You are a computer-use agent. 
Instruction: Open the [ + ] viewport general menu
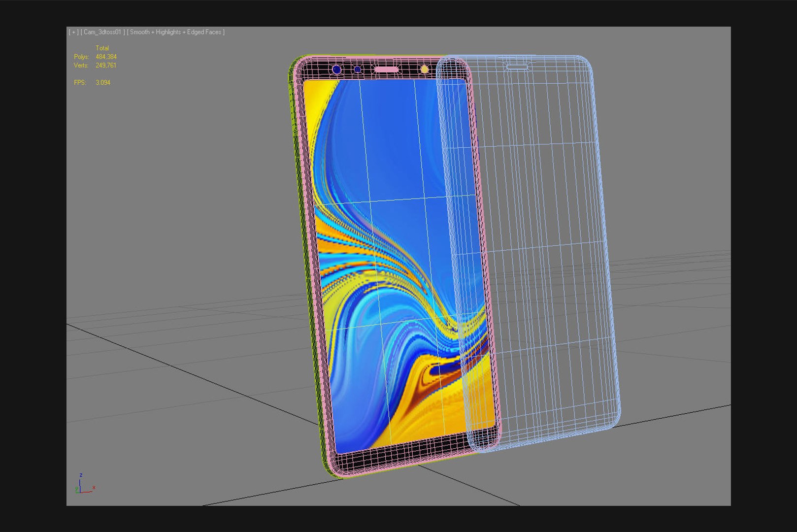[73, 32]
